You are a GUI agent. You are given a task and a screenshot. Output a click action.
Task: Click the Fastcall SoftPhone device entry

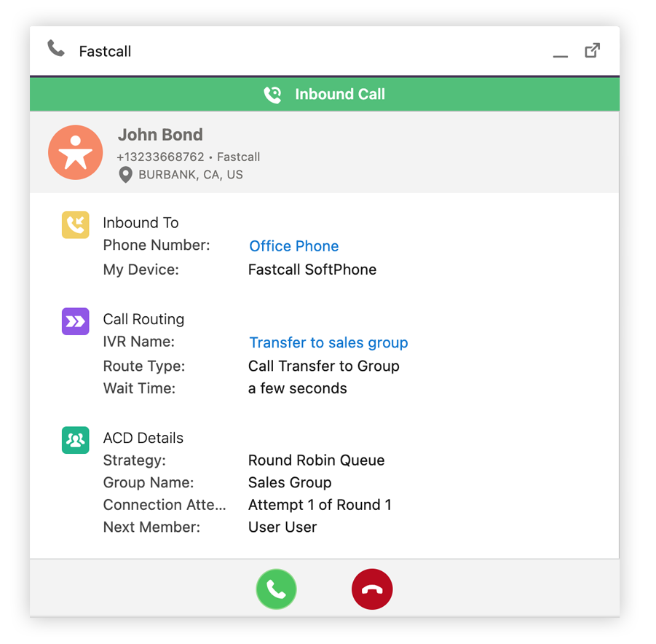click(x=312, y=270)
